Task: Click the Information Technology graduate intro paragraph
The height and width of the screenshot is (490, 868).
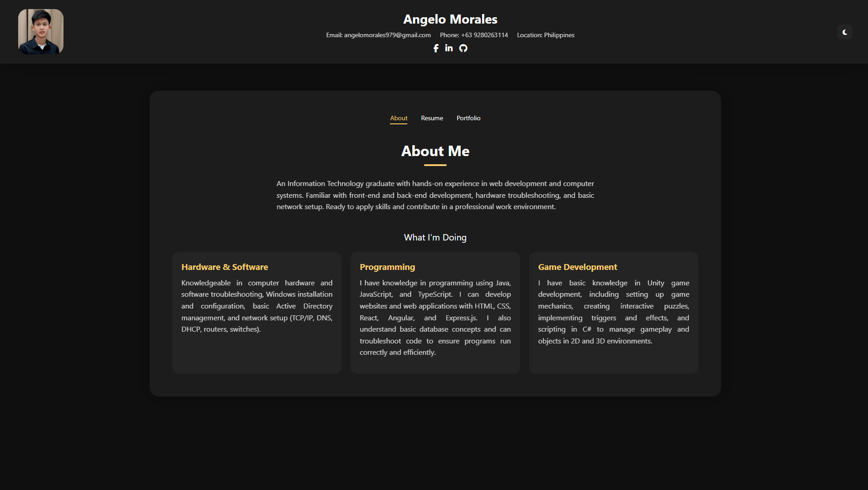Action: 435,195
